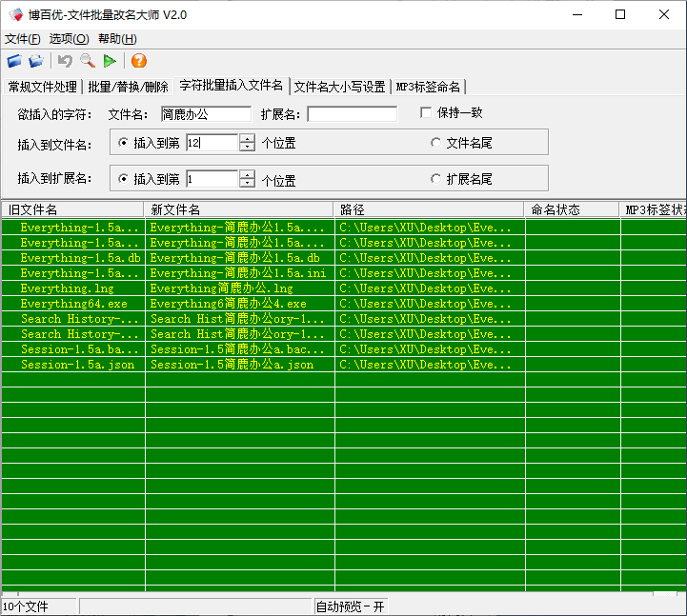Switch to the 常规文件处理 tab
This screenshot has height=616, width=687.
click(43, 87)
